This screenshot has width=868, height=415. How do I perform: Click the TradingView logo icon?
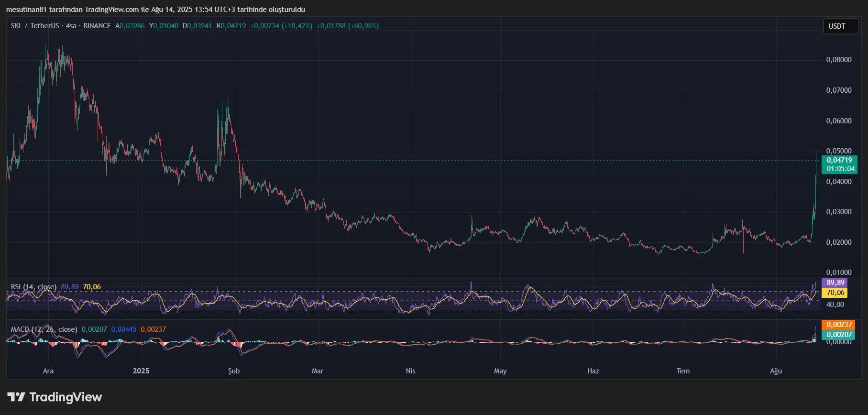16,397
